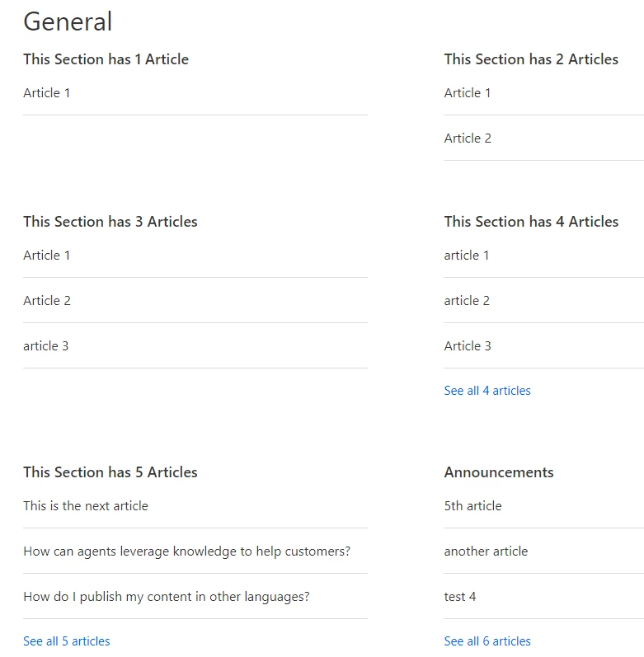The height and width of the screenshot is (657, 644).
Task: Open article 3 in the 3 Articles section
Action: coord(46,346)
